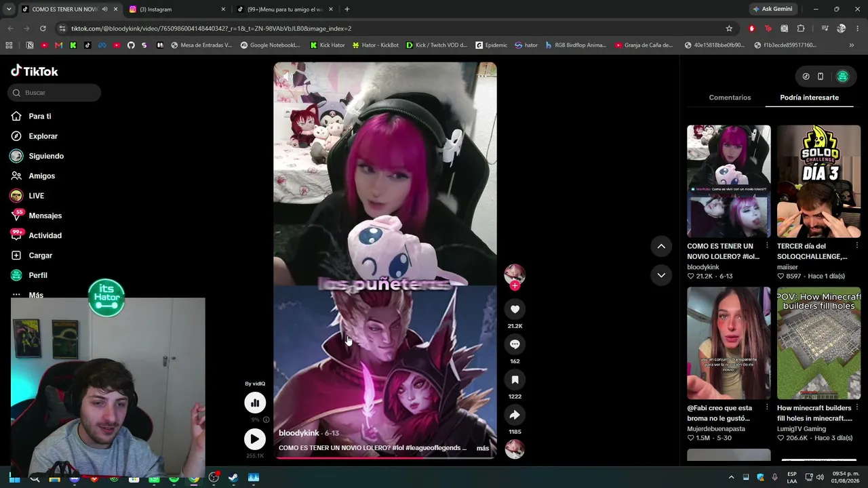This screenshot has width=868, height=488.
Task: Switch to the Comentarios tab
Action: [730, 98]
